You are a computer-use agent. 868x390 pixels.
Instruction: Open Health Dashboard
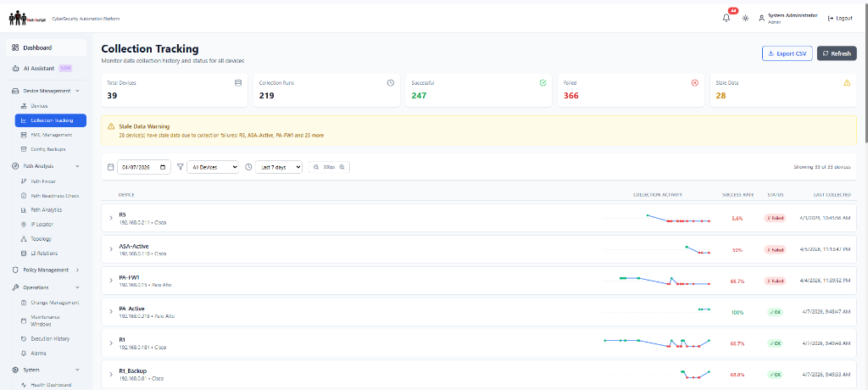pos(50,385)
